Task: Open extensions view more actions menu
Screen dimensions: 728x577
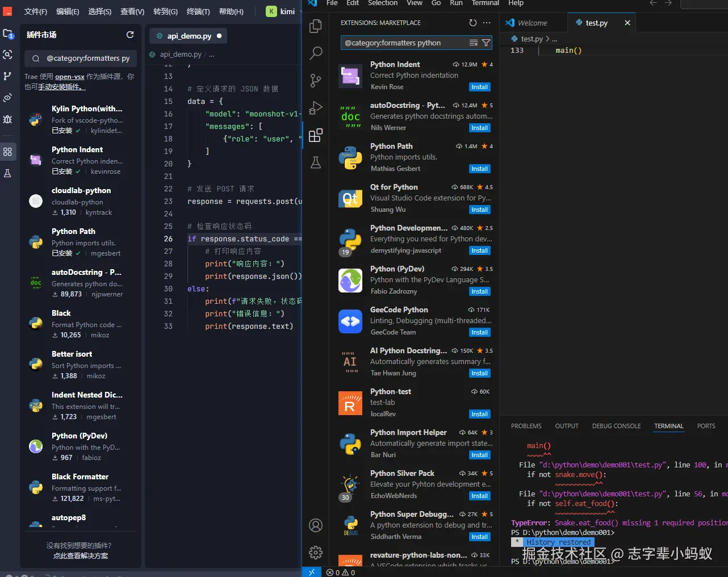Action: click(487, 23)
